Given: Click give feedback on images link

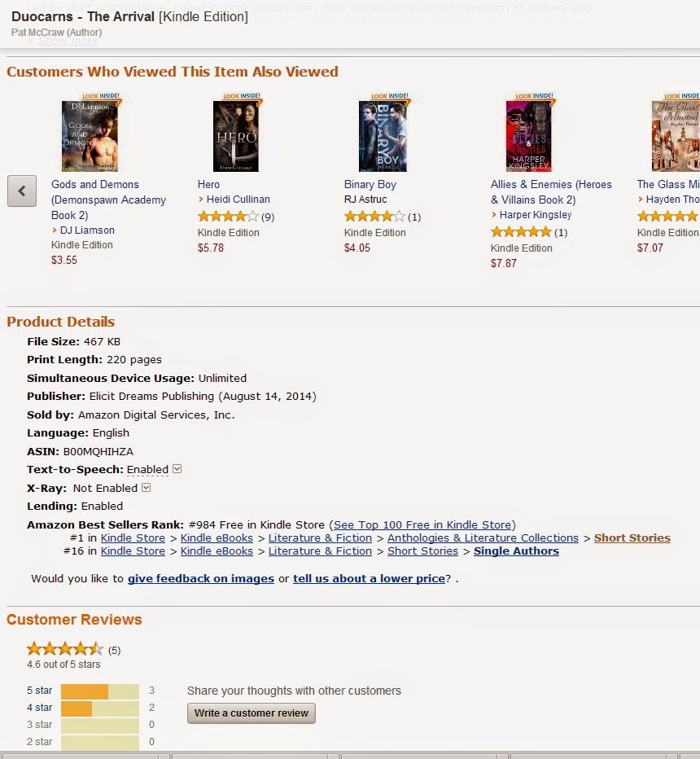Looking at the screenshot, I should (x=201, y=578).
